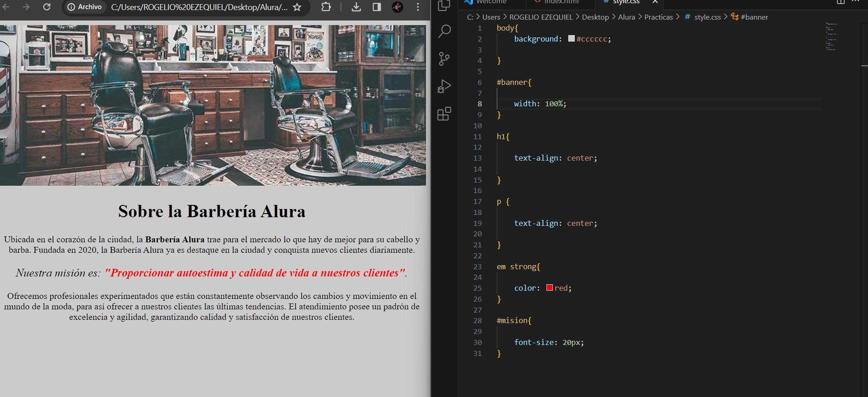Click text-align: center on line 13
The height and width of the screenshot is (397, 868).
[556, 158]
